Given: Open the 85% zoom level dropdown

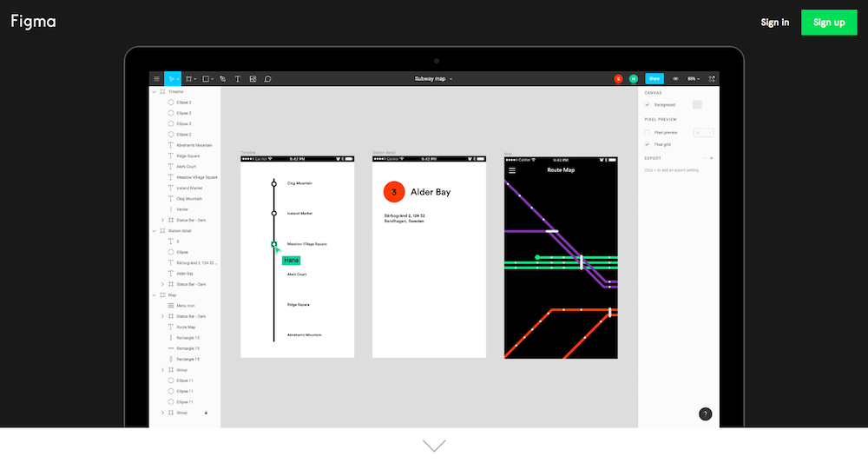Looking at the screenshot, I should click(693, 79).
